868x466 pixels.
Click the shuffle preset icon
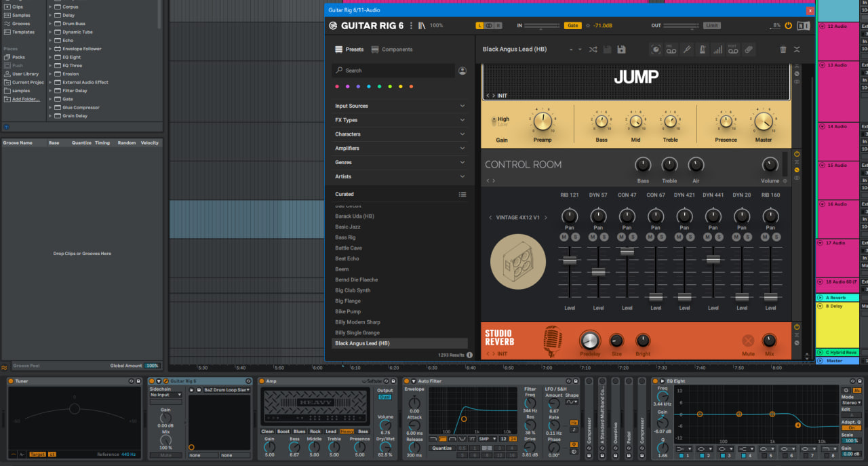click(x=593, y=50)
